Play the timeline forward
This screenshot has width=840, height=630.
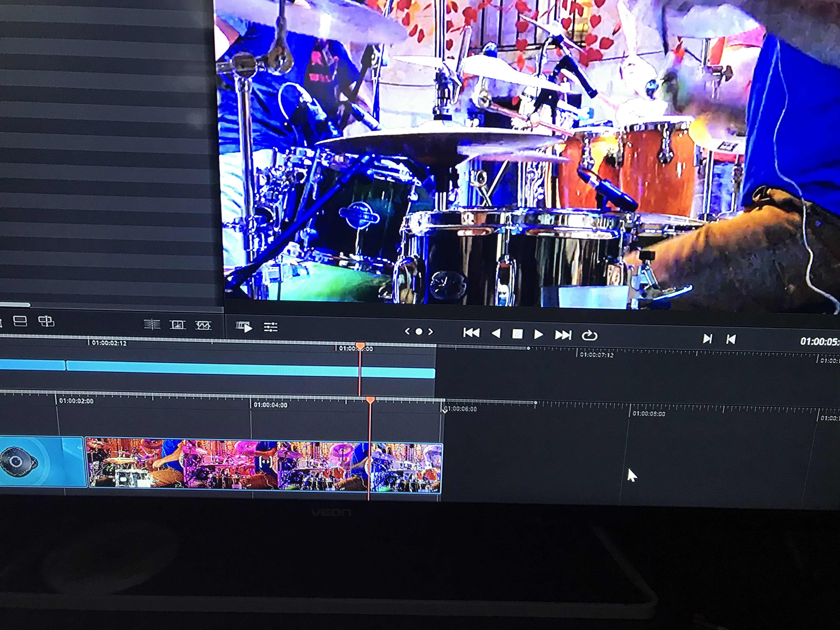coord(538,335)
